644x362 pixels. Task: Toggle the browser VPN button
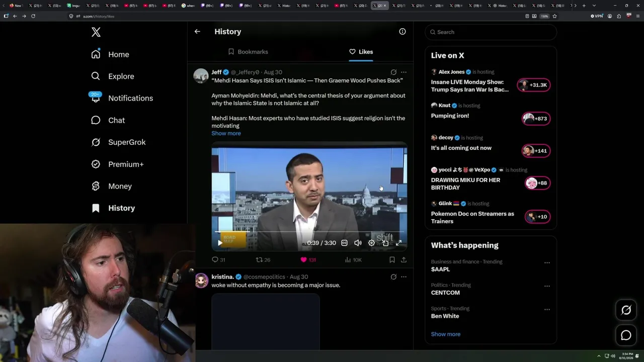click(597, 16)
